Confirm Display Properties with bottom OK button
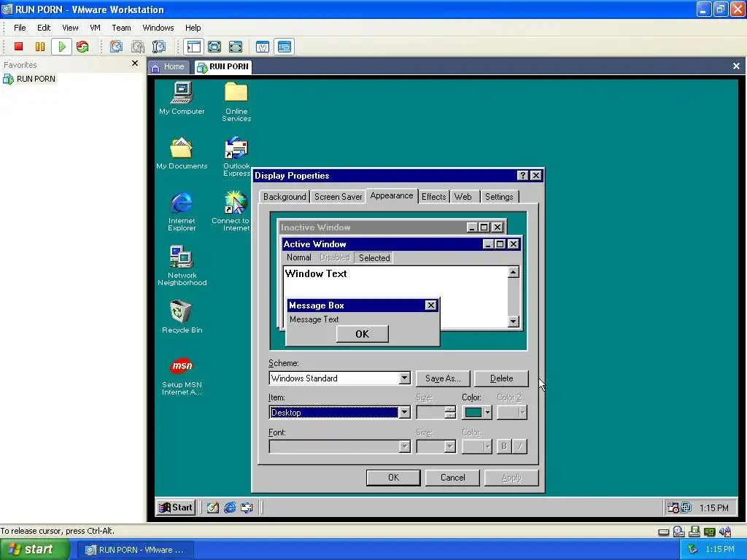This screenshot has height=560, width=747. (x=393, y=478)
